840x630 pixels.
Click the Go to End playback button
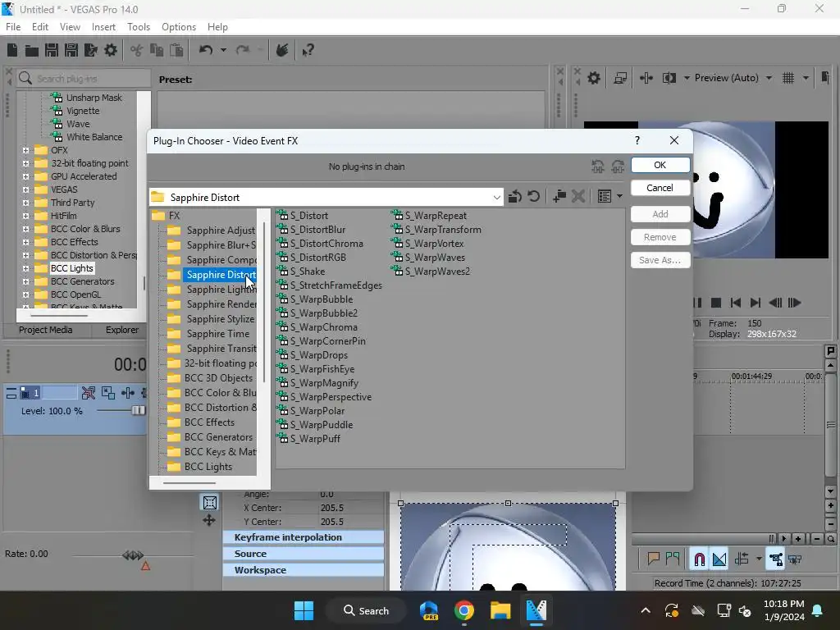click(756, 304)
